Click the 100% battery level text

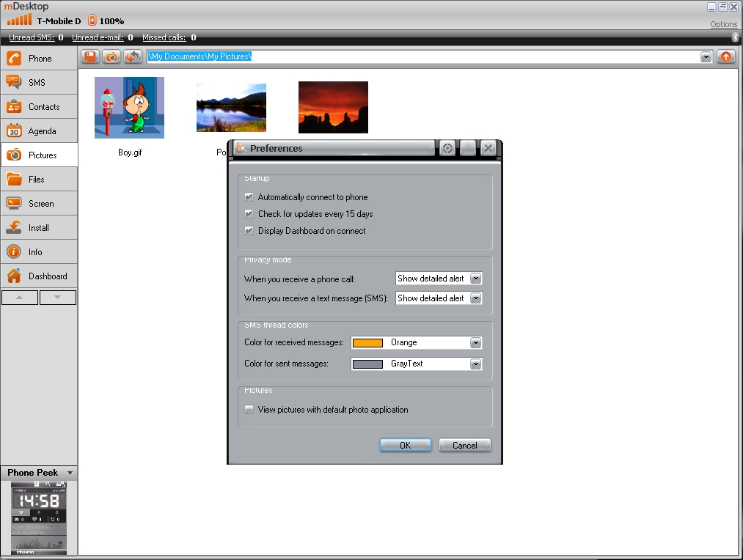[111, 21]
